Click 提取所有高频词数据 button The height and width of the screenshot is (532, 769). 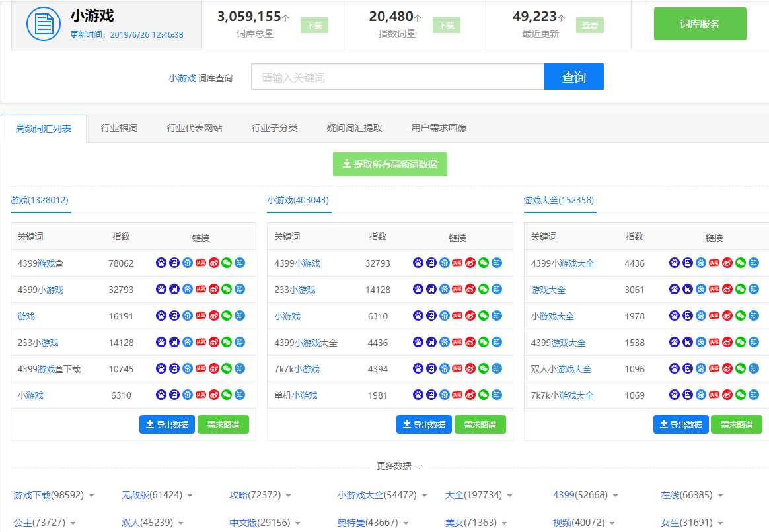(390, 164)
